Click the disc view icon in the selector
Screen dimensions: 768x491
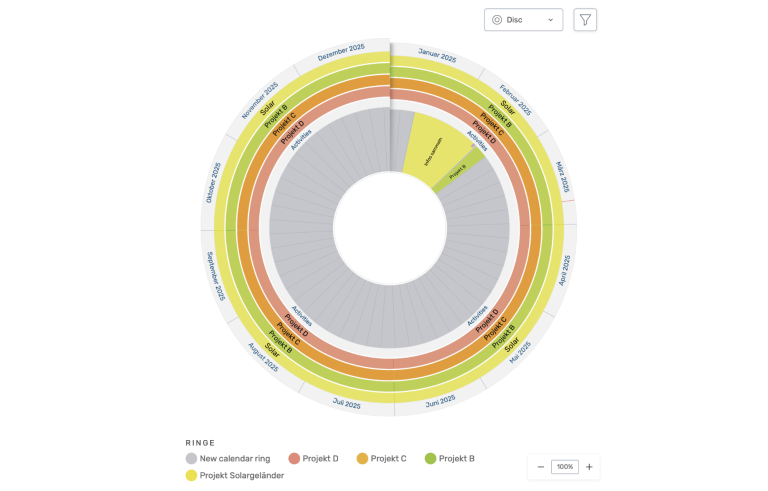pyautogui.click(x=496, y=20)
